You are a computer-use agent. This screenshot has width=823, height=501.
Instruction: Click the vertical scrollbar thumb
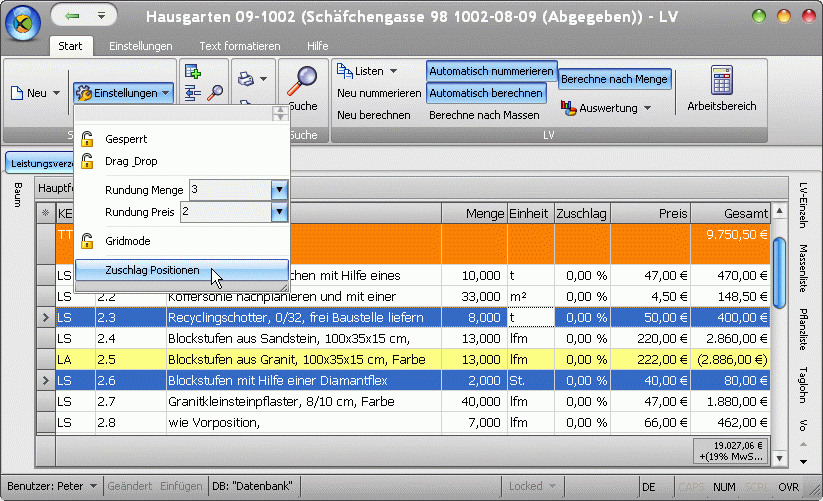coord(779,273)
